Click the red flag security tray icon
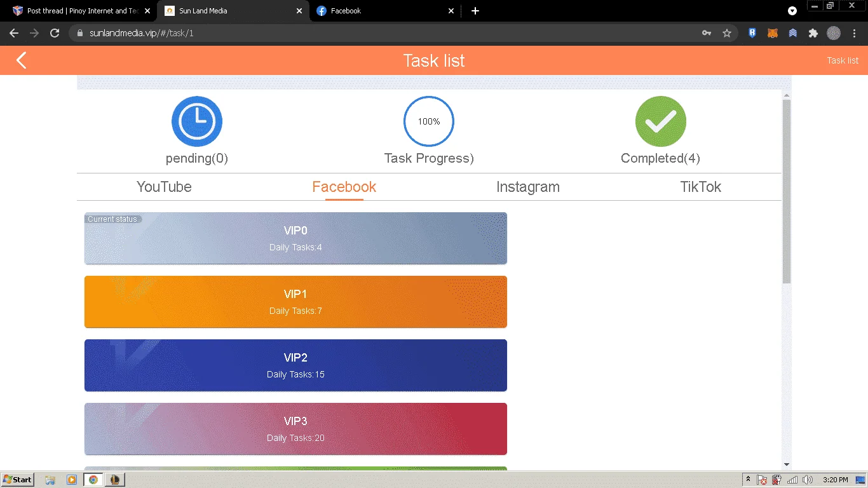Screen dimensions: 868x488 click(x=762, y=480)
